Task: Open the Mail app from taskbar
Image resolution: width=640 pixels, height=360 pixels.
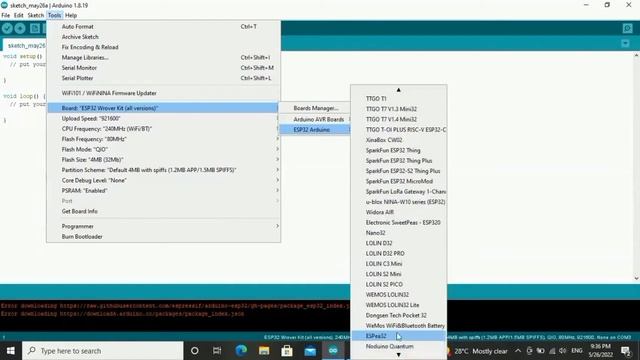Action: [x=310, y=351]
